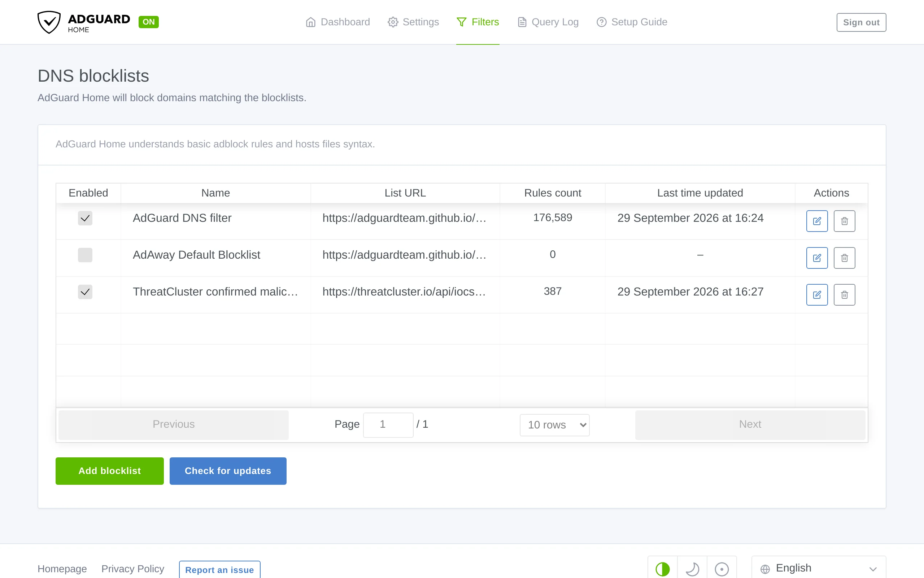Click the Previous page button
The image size is (924, 578).
pyautogui.click(x=174, y=425)
